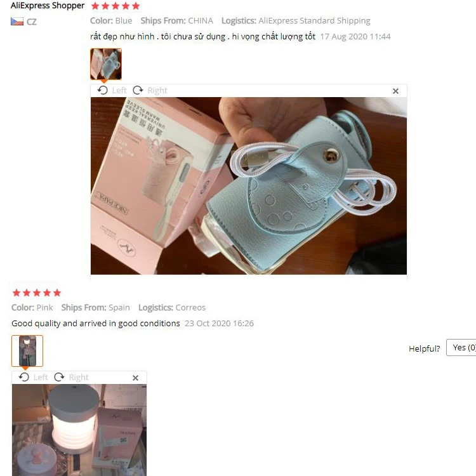Close the blue sleeve enlarged photo

click(395, 91)
